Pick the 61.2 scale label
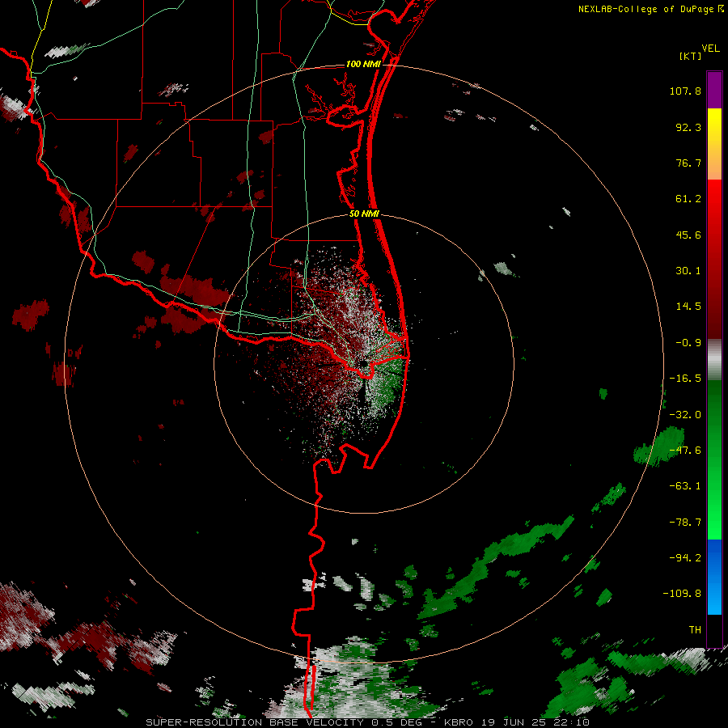 (688, 199)
